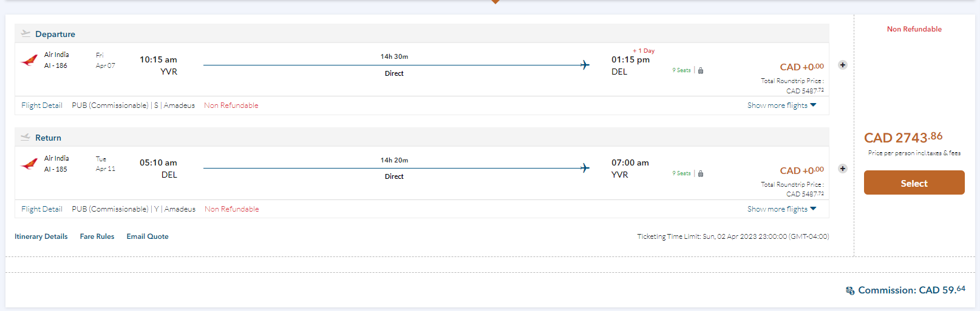Click Non Refundable label on return row
Viewport: 980px width, 311px height.
[x=232, y=209]
